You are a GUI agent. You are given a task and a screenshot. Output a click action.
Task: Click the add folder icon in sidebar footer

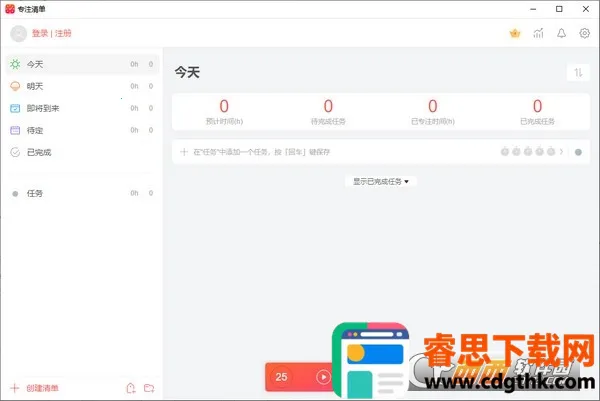[149, 388]
